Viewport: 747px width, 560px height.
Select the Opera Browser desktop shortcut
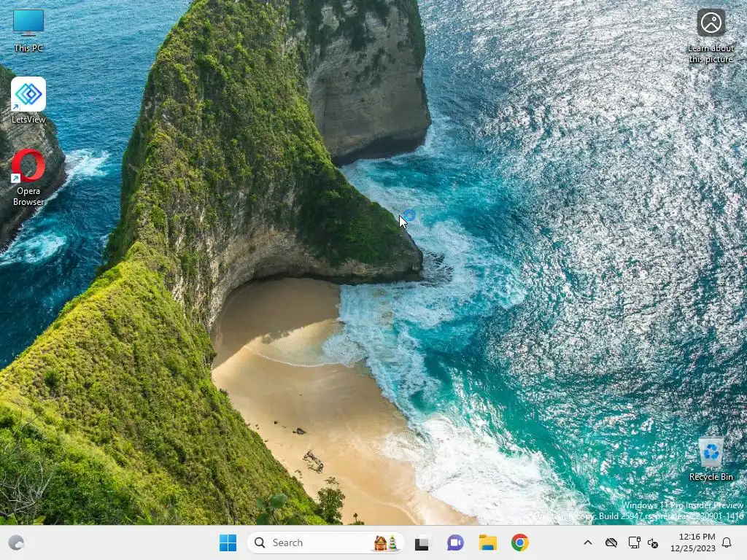coord(28,178)
